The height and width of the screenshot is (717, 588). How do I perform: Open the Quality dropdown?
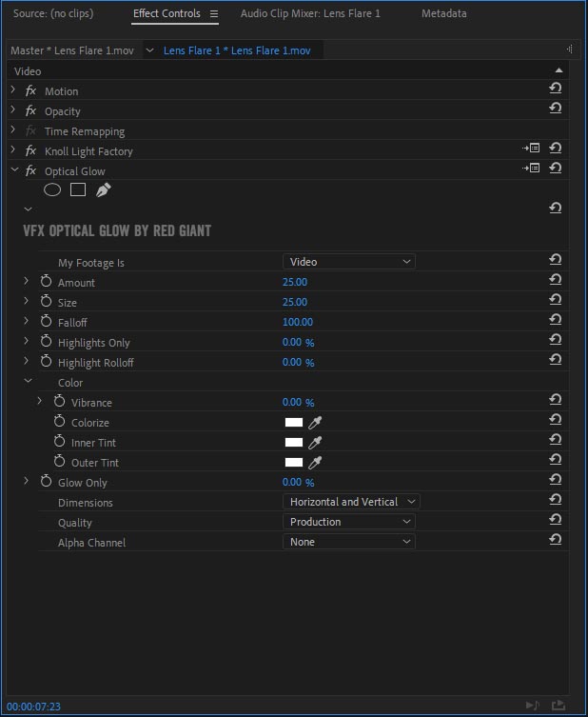tap(349, 522)
